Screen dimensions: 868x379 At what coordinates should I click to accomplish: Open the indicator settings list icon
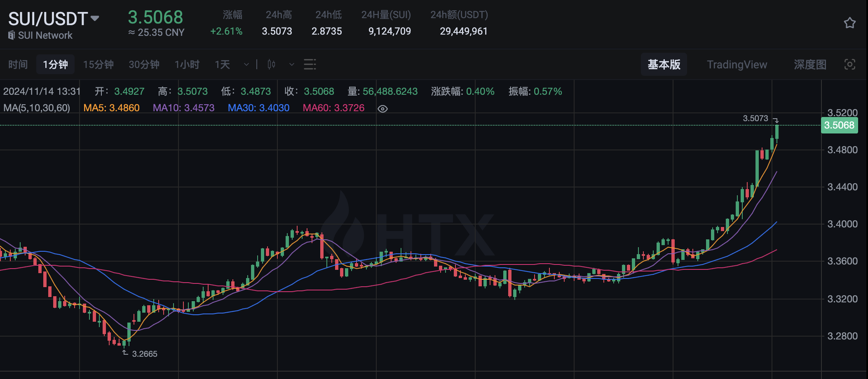point(310,65)
